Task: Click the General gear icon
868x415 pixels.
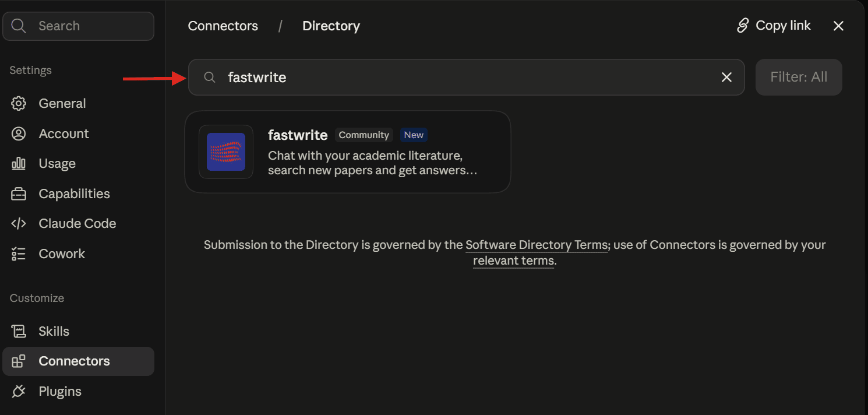Action: pyautogui.click(x=19, y=104)
